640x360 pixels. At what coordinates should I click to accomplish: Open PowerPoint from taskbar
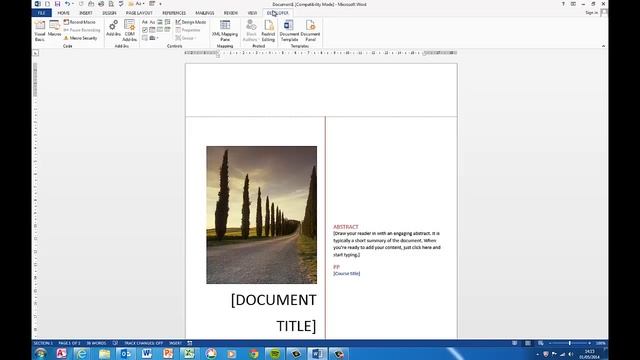(168, 353)
